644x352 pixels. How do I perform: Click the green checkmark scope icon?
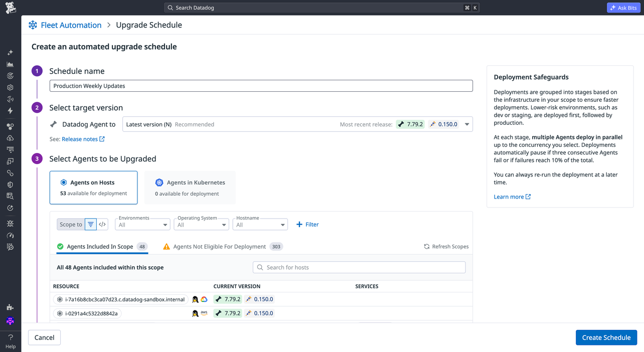click(x=60, y=247)
